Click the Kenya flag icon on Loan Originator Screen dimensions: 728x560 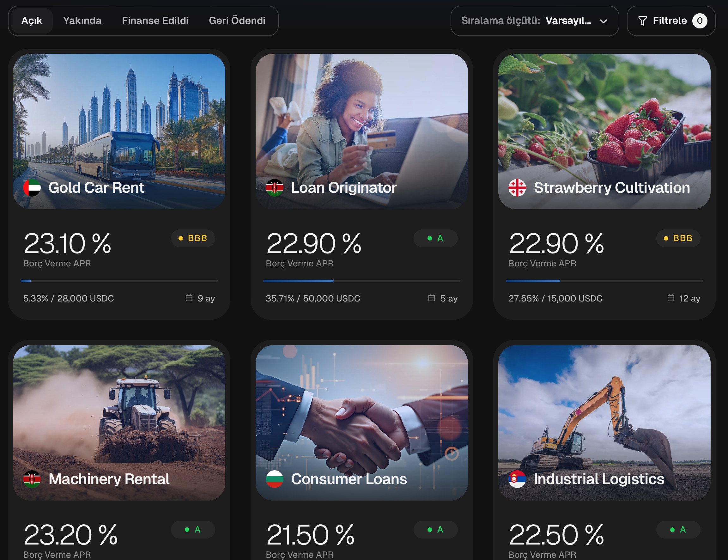275,188
